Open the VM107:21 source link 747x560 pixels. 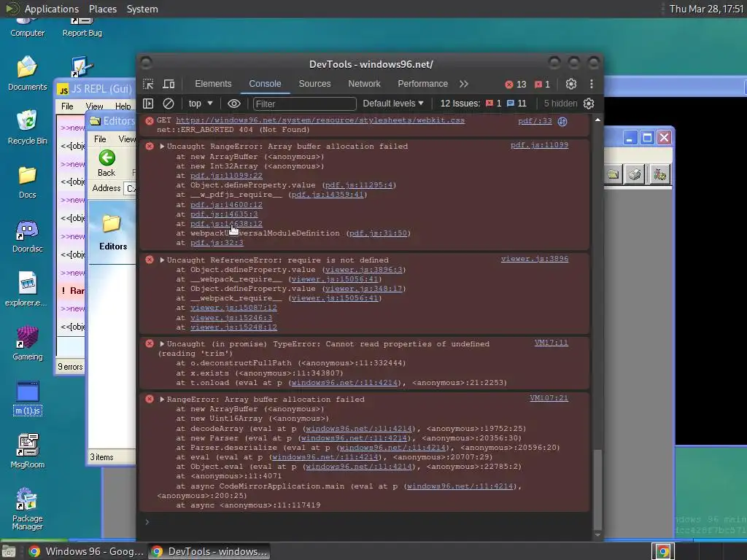click(x=549, y=397)
